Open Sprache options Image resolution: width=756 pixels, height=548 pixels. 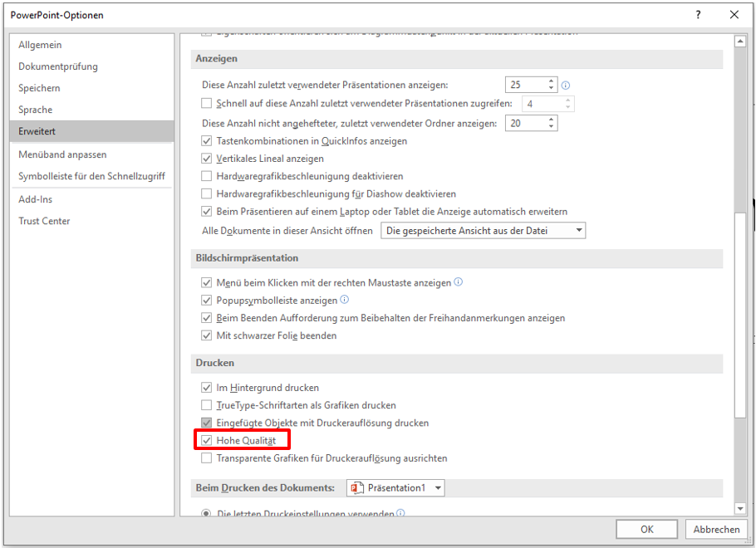91,110
